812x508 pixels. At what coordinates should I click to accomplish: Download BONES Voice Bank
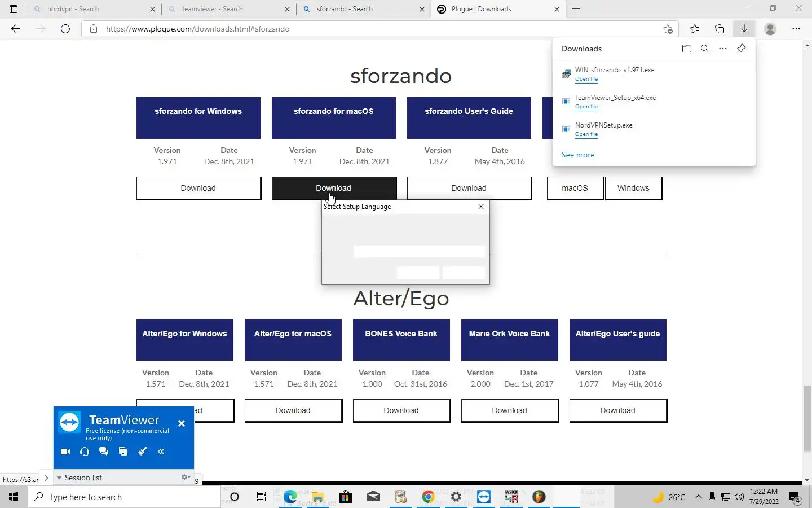tap(401, 410)
